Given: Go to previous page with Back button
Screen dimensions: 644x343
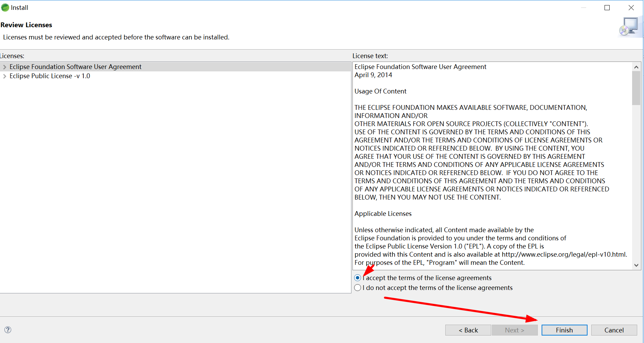Looking at the screenshot, I should click(468, 330).
